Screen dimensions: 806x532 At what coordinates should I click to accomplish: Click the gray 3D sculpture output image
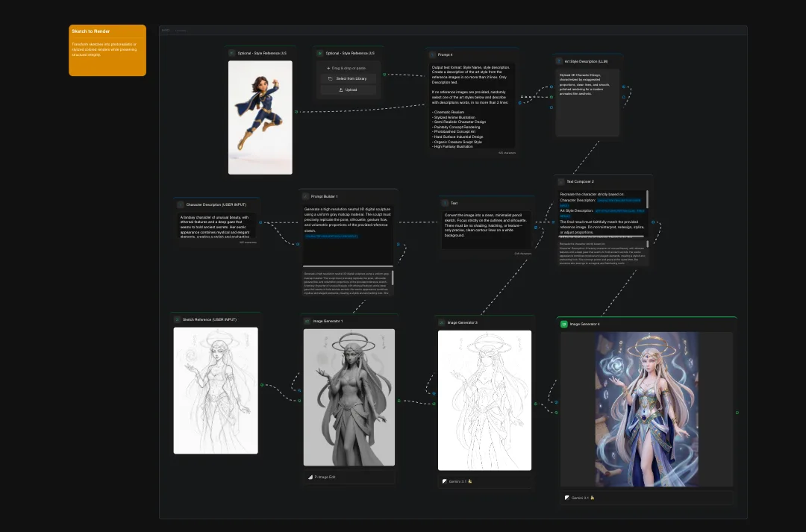349,398
